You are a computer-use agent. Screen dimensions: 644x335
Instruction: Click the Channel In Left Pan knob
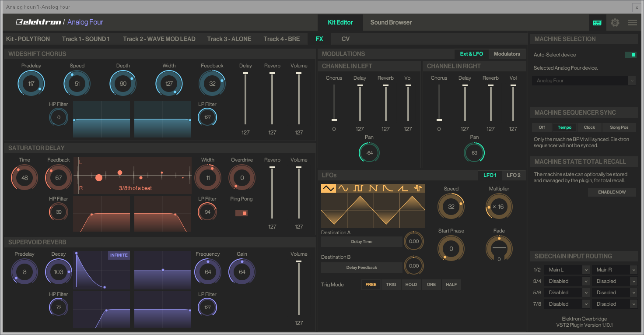tap(369, 153)
